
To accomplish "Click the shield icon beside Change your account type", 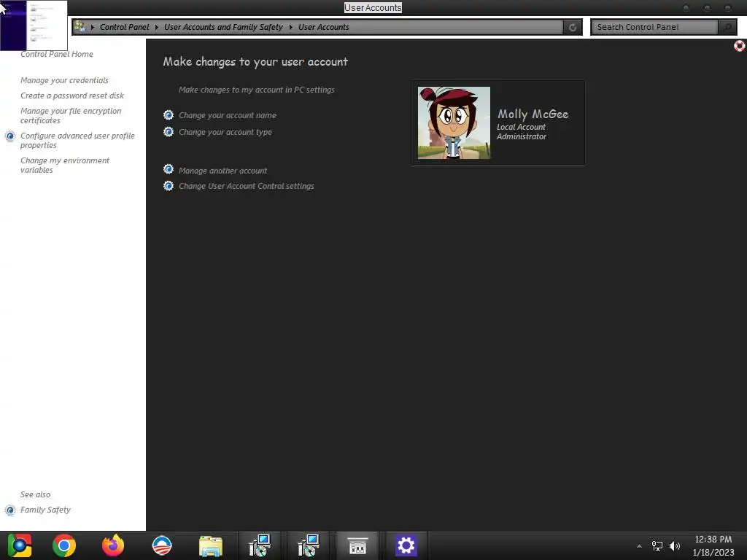I will [x=169, y=131].
